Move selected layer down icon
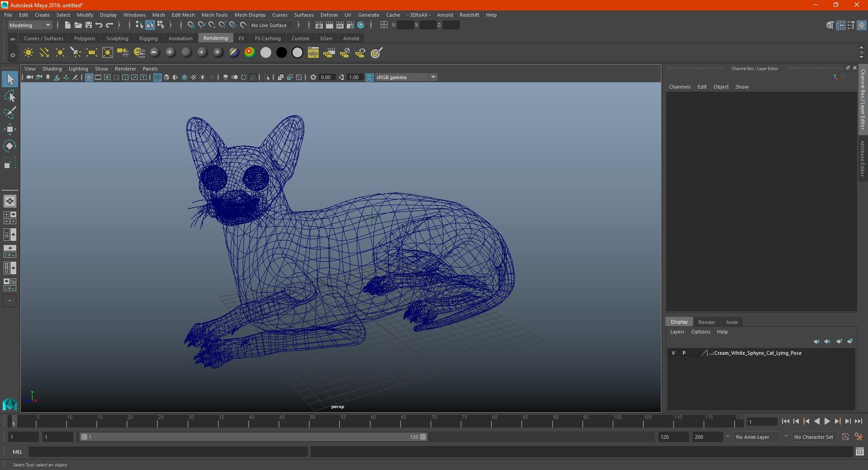This screenshot has height=470, width=868. point(827,341)
